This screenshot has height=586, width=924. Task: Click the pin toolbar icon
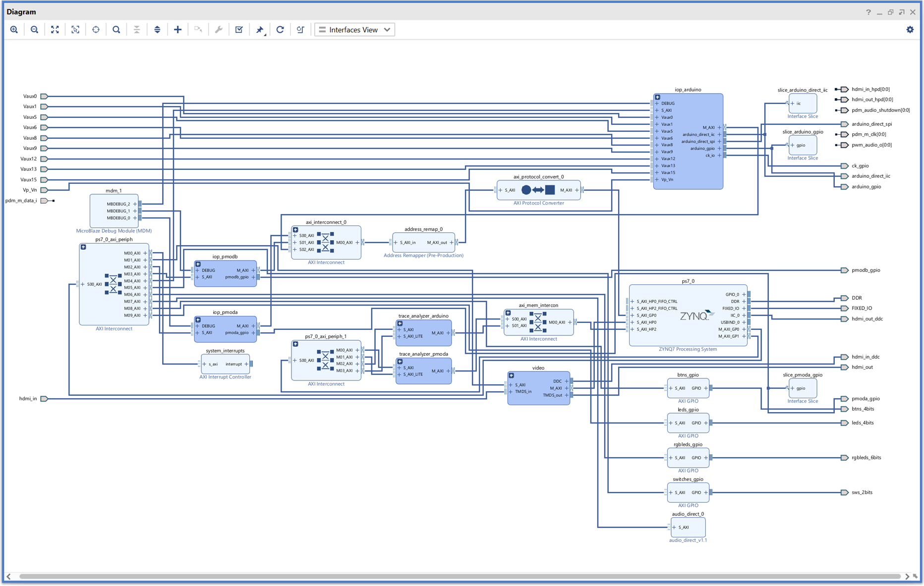(260, 30)
